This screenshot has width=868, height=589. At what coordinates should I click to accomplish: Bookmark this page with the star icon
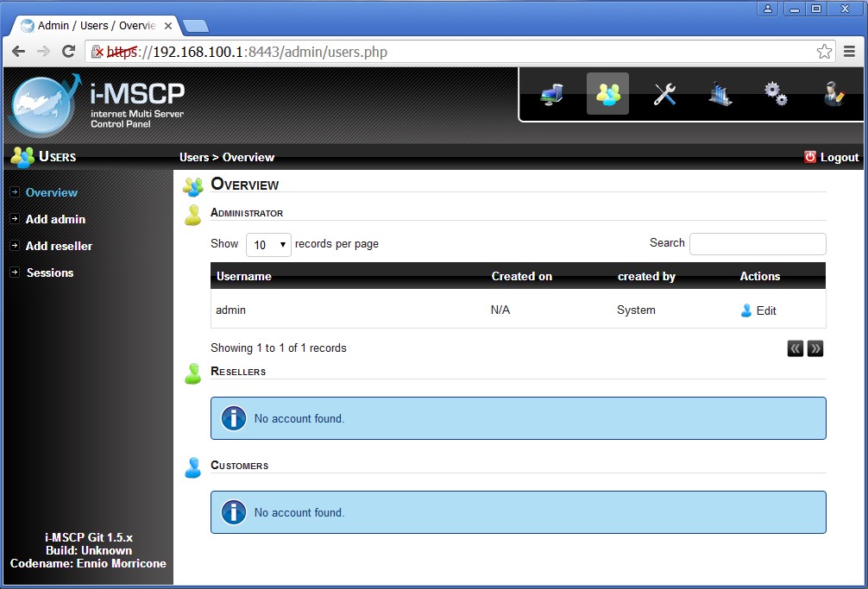point(824,52)
